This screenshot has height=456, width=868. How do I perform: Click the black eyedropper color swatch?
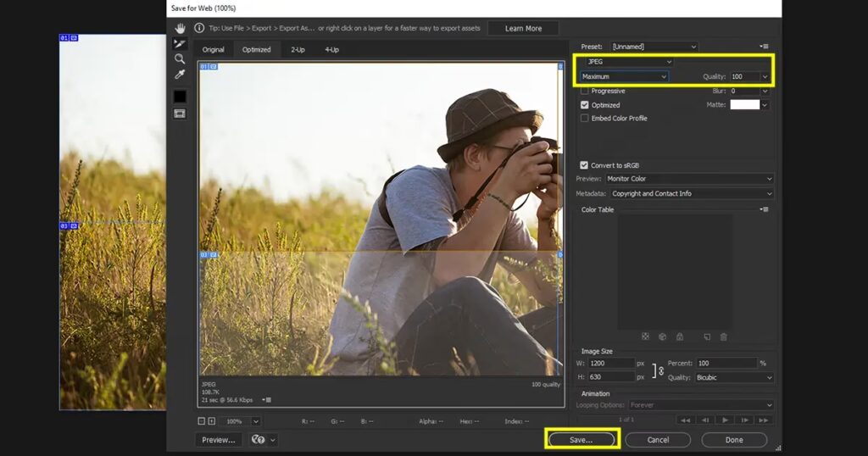179,96
